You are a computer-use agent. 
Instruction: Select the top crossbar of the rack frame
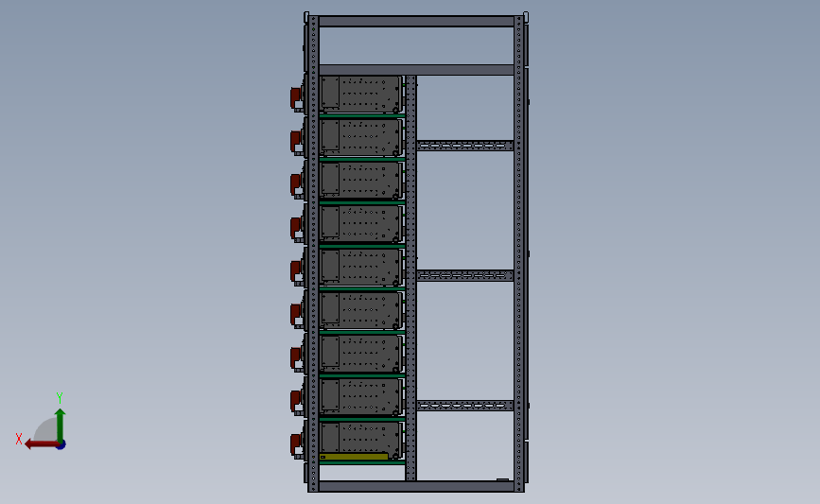point(416,22)
